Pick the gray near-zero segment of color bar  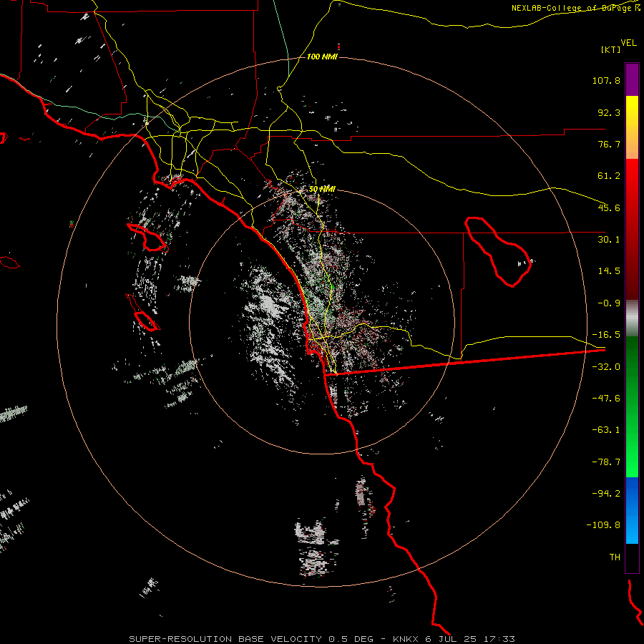tap(632, 318)
